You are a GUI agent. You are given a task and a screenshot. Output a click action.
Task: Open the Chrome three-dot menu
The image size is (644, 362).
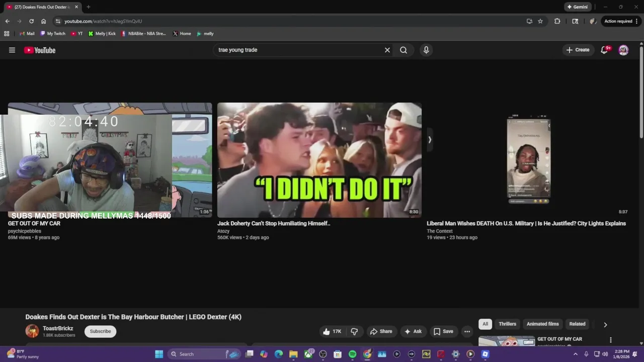pyautogui.click(x=637, y=21)
